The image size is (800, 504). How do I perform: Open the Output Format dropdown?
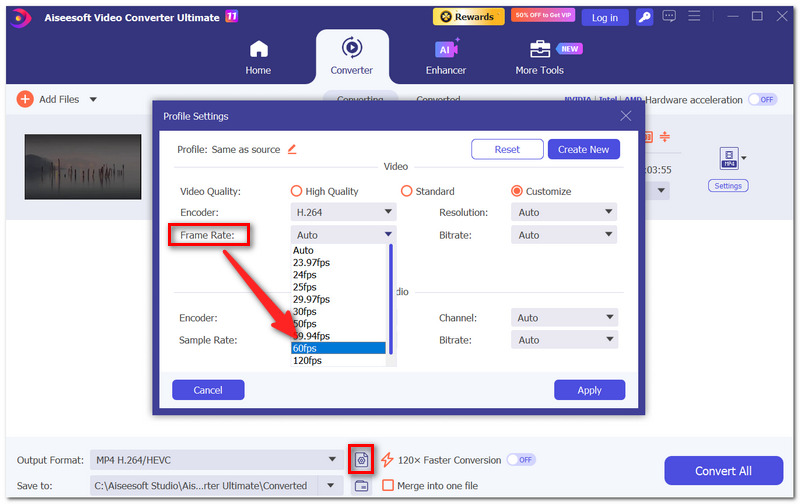216,460
